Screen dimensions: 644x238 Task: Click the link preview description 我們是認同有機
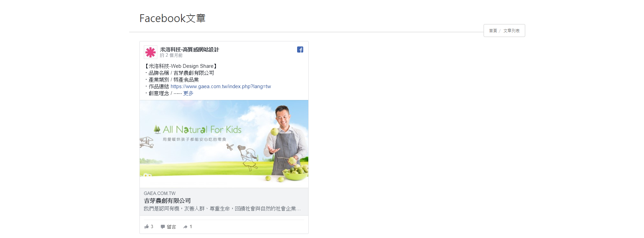(222, 209)
